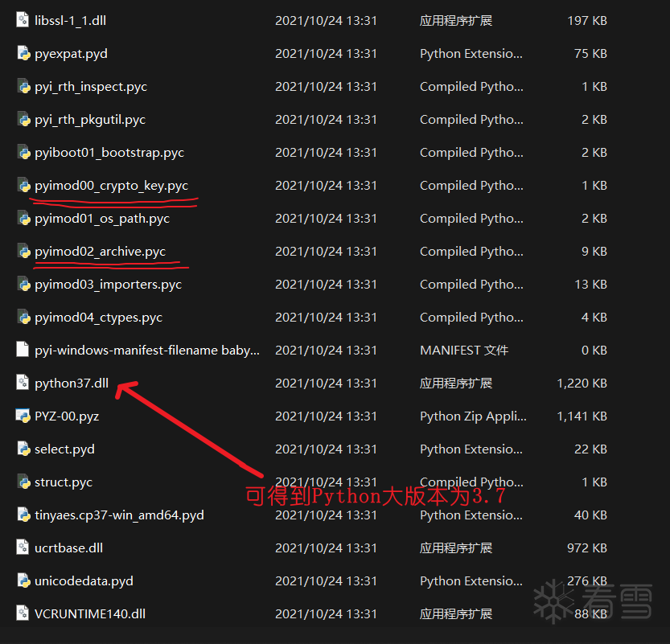Select the file name pyimod04_ctypes.pyc

[99, 318]
